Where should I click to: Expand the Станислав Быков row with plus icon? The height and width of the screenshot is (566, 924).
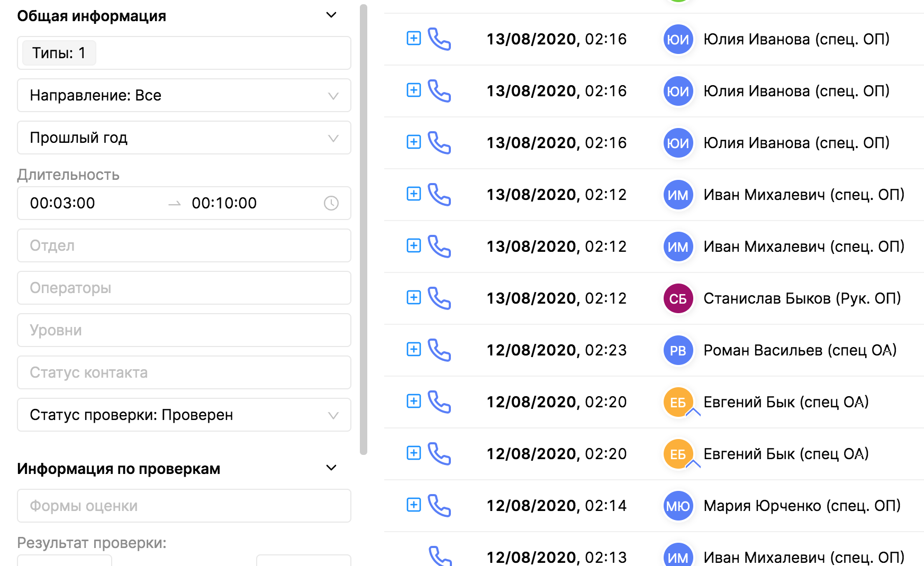(x=414, y=297)
